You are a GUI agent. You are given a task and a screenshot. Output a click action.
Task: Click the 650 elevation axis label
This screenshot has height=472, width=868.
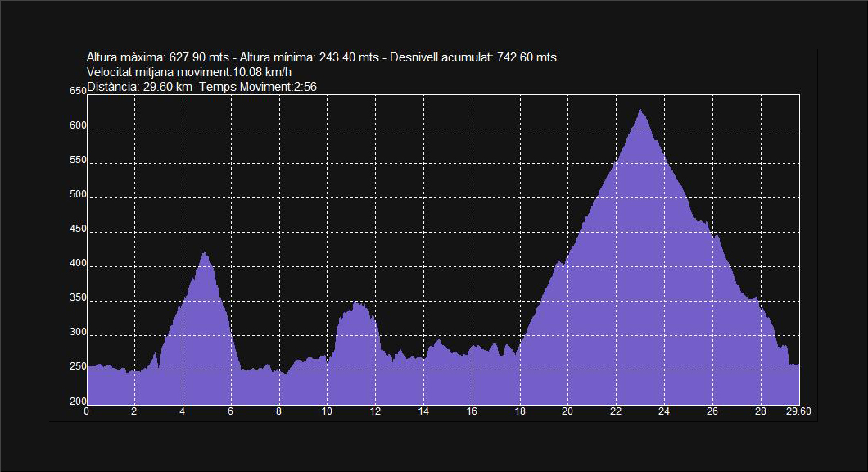pos(78,91)
